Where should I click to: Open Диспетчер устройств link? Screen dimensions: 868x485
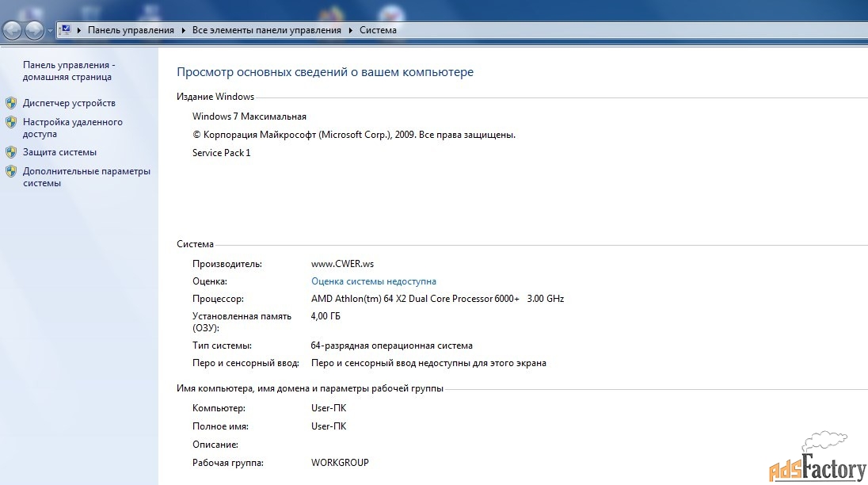69,103
